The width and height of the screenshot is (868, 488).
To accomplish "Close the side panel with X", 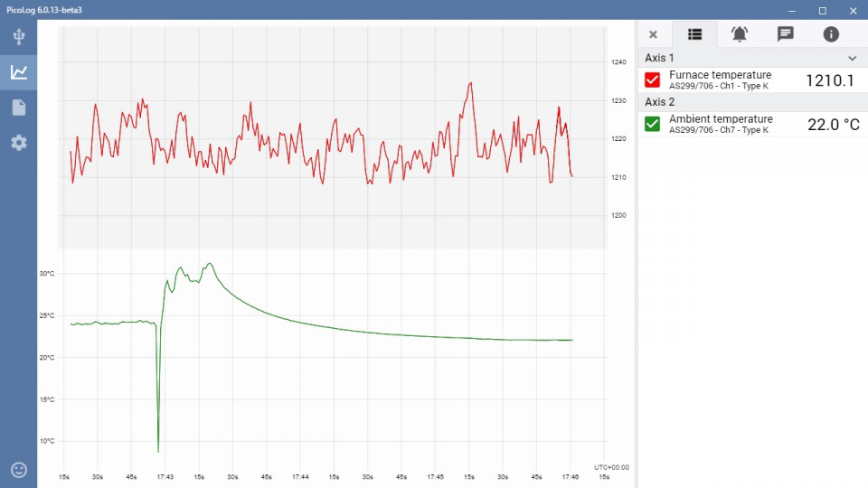I will tap(653, 34).
